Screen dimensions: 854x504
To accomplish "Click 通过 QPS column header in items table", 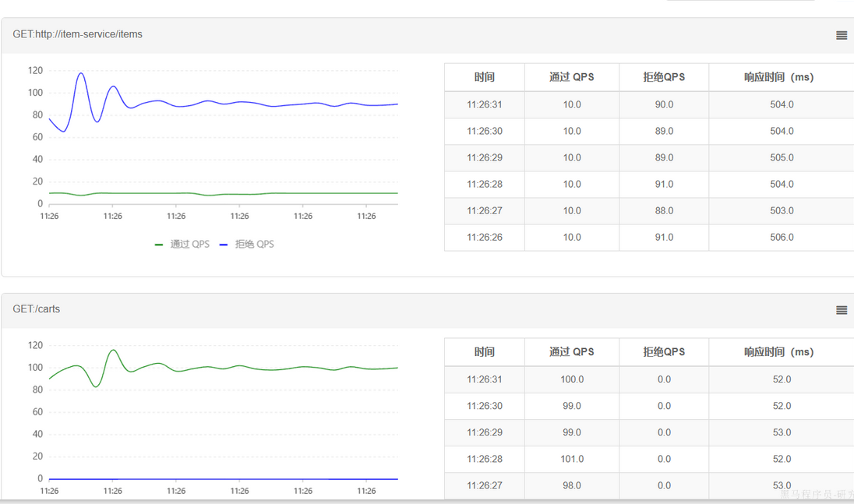I will point(572,77).
